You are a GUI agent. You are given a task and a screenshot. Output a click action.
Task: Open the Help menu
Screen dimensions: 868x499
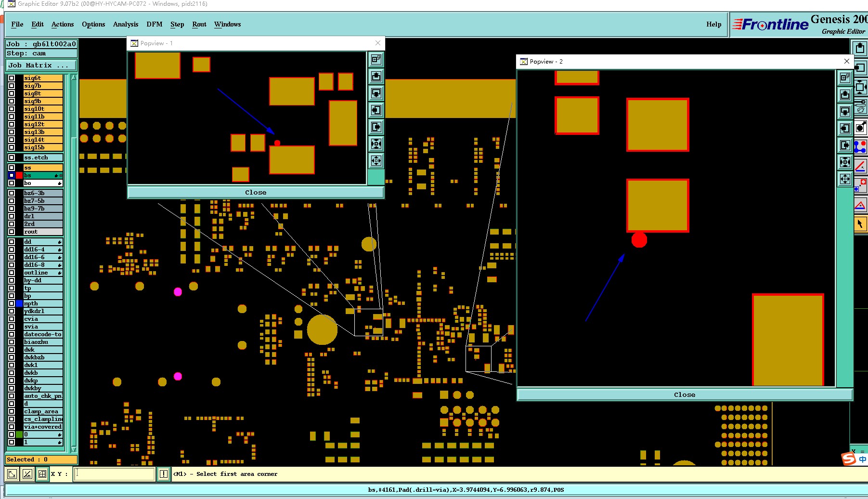tap(714, 24)
